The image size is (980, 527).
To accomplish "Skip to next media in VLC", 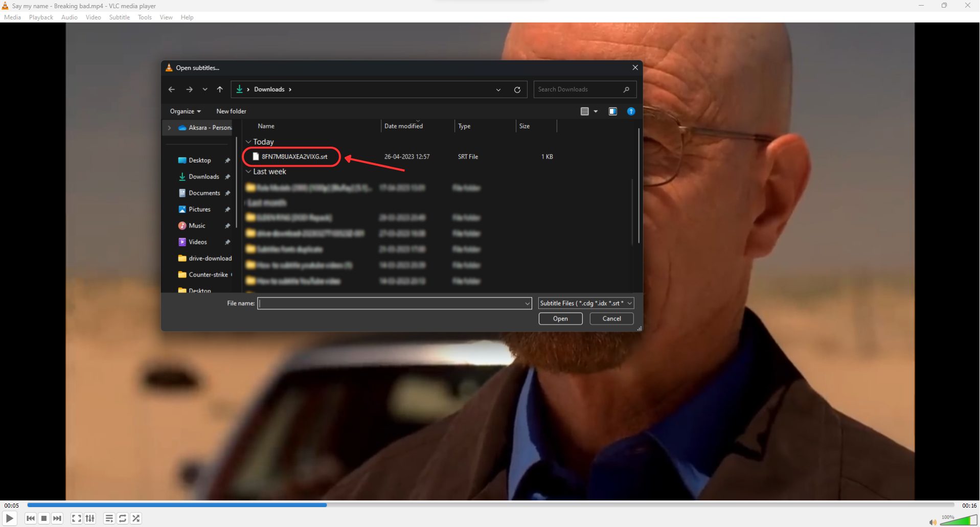I will point(57,518).
